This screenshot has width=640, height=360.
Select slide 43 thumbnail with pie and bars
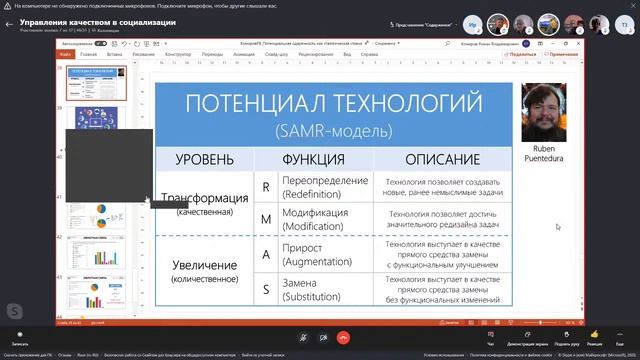click(96, 292)
